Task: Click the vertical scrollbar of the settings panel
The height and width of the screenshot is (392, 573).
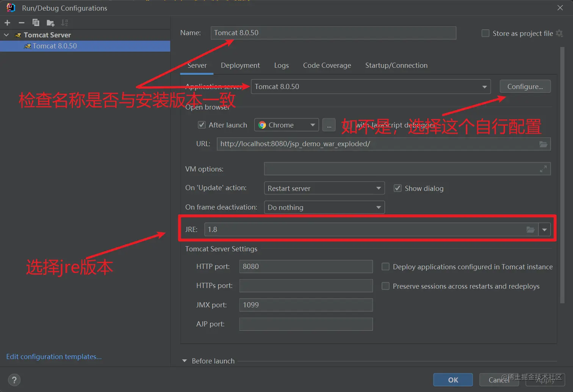Action: (x=562, y=175)
